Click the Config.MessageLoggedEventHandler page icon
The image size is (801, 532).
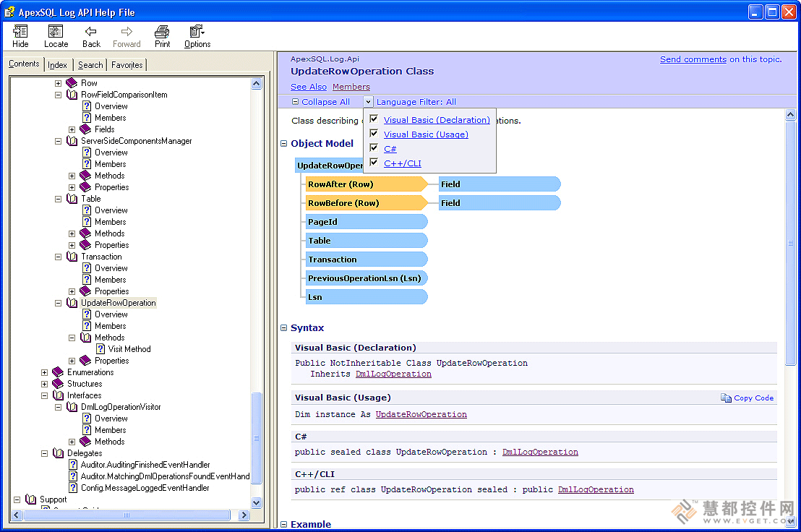click(73, 488)
